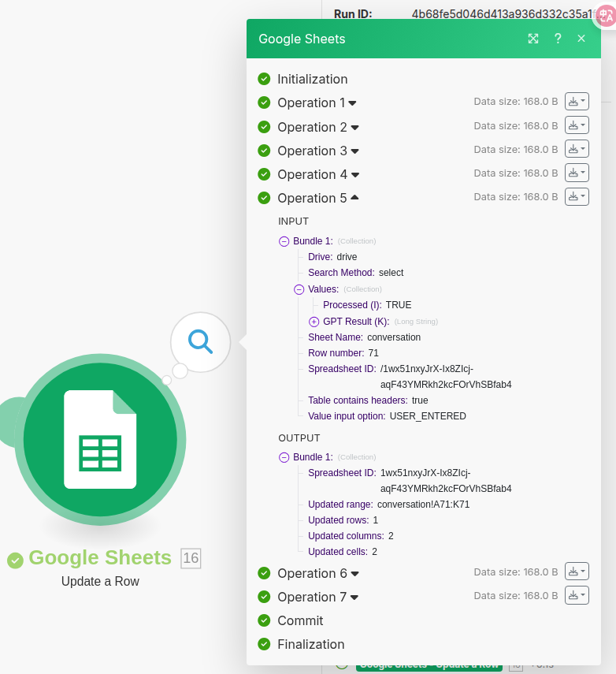This screenshot has height=674, width=616.
Task: Click the module success check beside Google Sheets label
Action: [16, 560]
